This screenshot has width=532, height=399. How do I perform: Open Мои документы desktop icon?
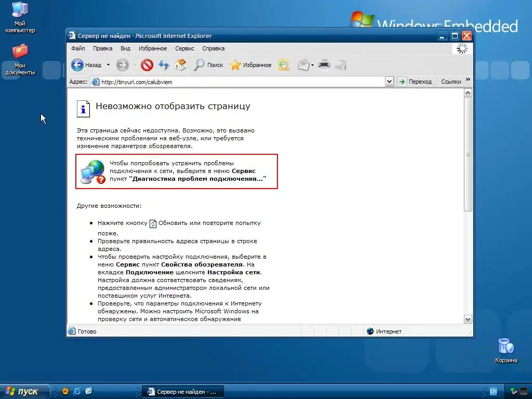pyautogui.click(x=20, y=60)
